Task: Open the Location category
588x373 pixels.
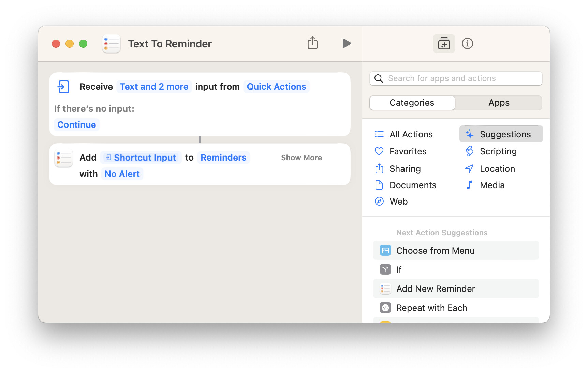Action: pyautogui.click(x=497, y=169)
